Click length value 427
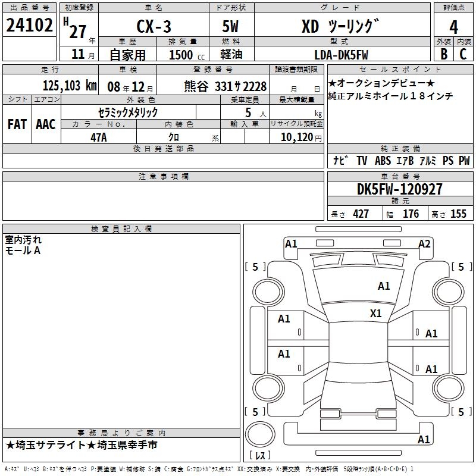Viewport: 476px width, 476px height. [361, 214]
